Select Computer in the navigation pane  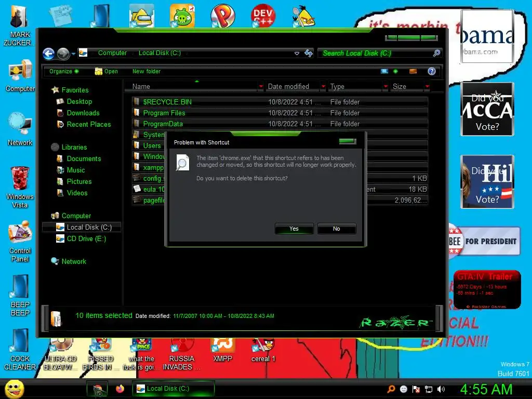pyautogui.click(x=71, y=216)
